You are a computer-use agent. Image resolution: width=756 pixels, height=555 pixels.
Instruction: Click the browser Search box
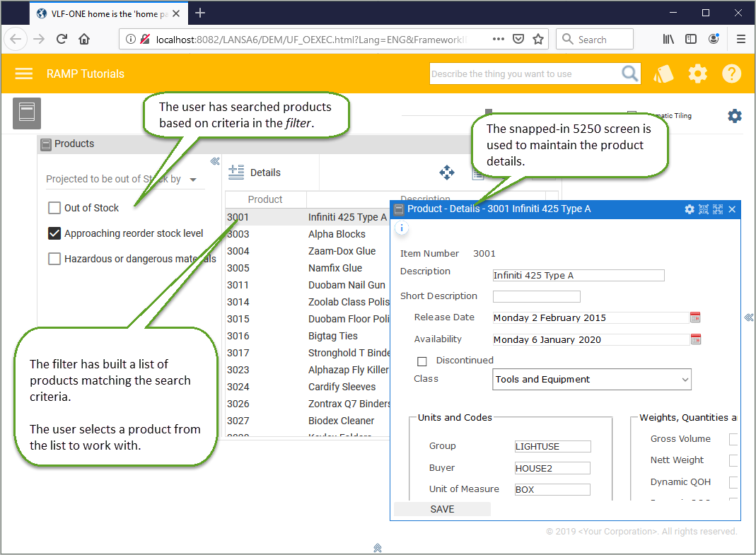pos(595,39)
